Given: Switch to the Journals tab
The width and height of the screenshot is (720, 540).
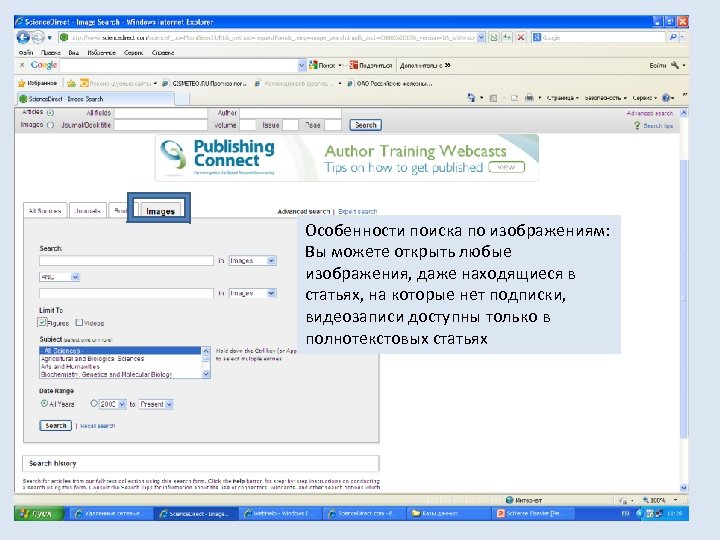Looking at the screenshot, I should 87,211.
